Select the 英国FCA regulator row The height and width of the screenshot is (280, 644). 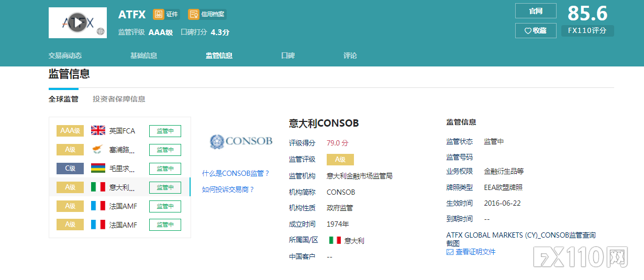click(x=119, y=131)
